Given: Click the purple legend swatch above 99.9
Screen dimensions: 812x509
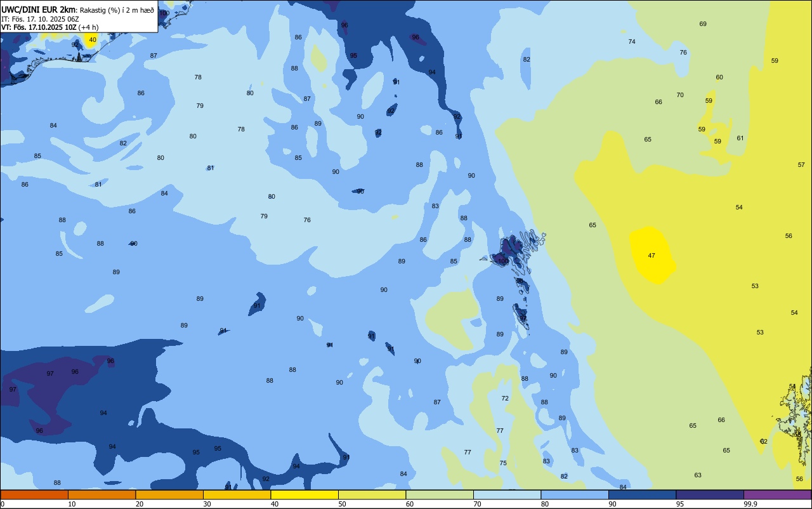Looking at the screenshot, I should [777, 494].
